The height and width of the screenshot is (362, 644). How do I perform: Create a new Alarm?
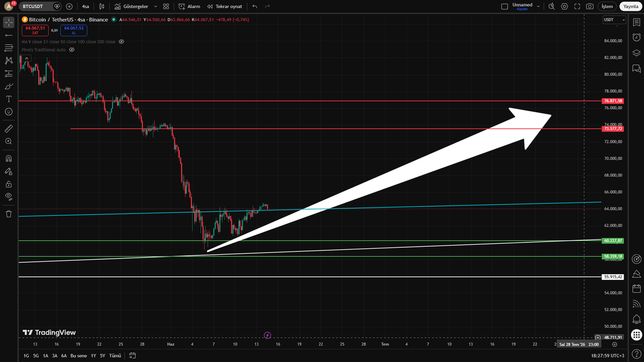click(189, 6)
